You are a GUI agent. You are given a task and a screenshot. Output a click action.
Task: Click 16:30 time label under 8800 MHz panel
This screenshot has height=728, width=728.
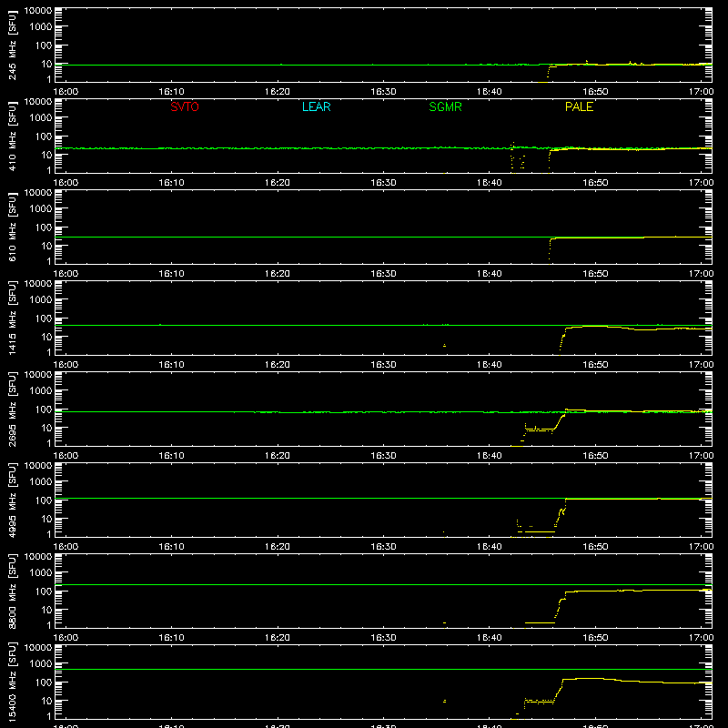pyautogui.click(x=383, y=638)
